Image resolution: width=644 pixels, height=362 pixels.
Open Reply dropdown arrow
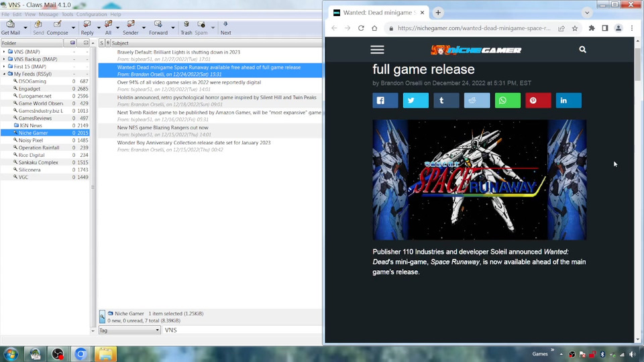[99, 28]
